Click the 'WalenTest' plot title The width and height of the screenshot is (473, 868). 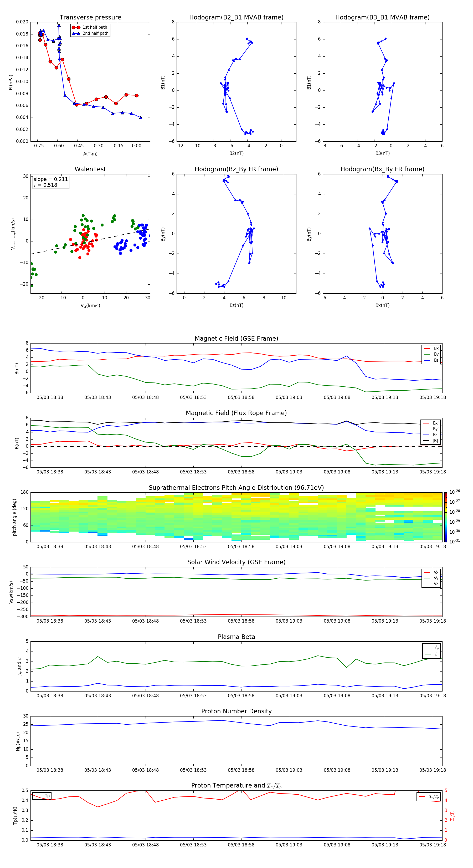pyautogui.click(x=90, y=169)
